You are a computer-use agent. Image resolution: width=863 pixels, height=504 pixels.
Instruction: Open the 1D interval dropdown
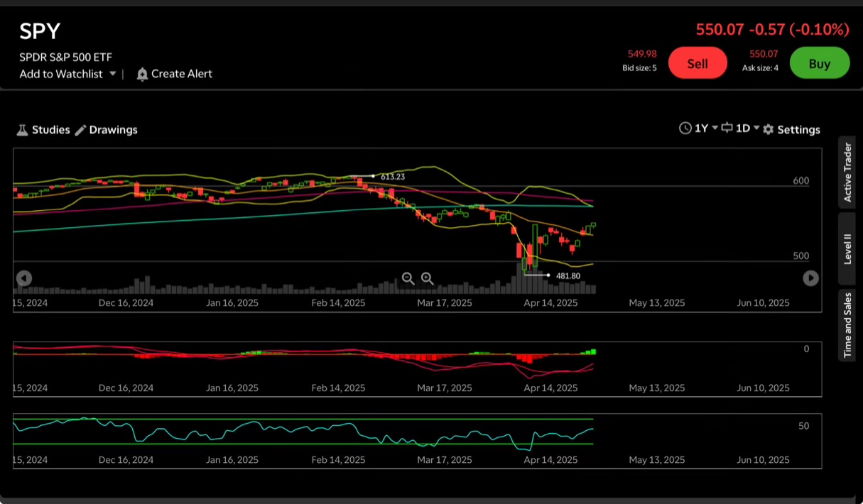pos(747,128)
